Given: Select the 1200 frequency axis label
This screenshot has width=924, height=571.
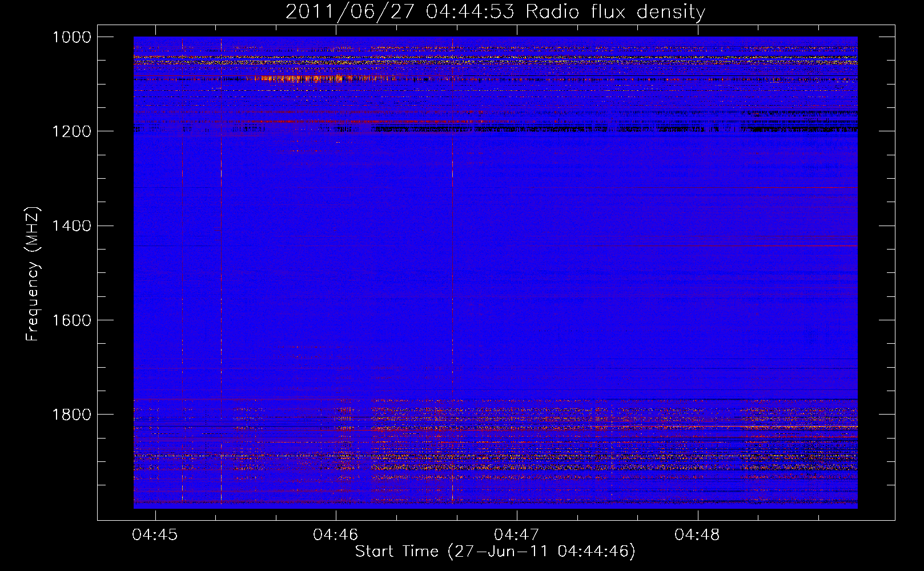Looking at the screenshot, I should [x=72, y=131].
